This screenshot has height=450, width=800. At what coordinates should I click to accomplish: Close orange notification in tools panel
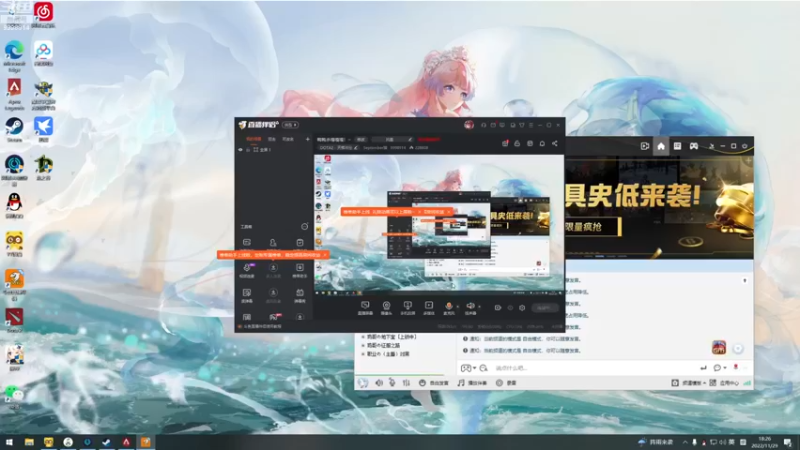(325, 255)
